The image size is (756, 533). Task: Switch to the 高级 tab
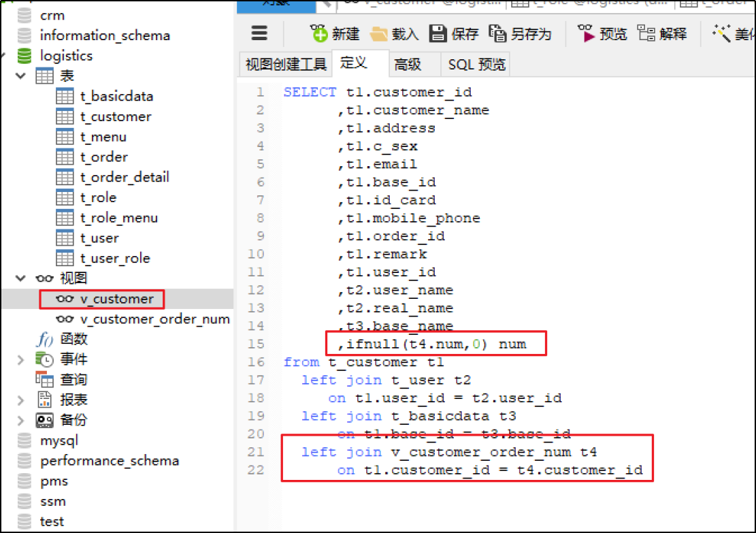click(414, 64)
